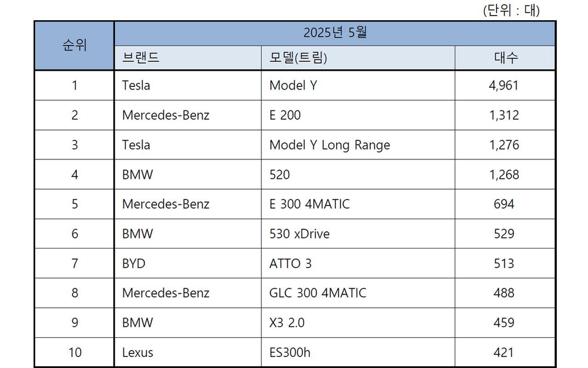Image resolution: width=588 pixels, height=368 pixels.
Task: Click the (단위 : 대) unit label
Action: point(511,11)
